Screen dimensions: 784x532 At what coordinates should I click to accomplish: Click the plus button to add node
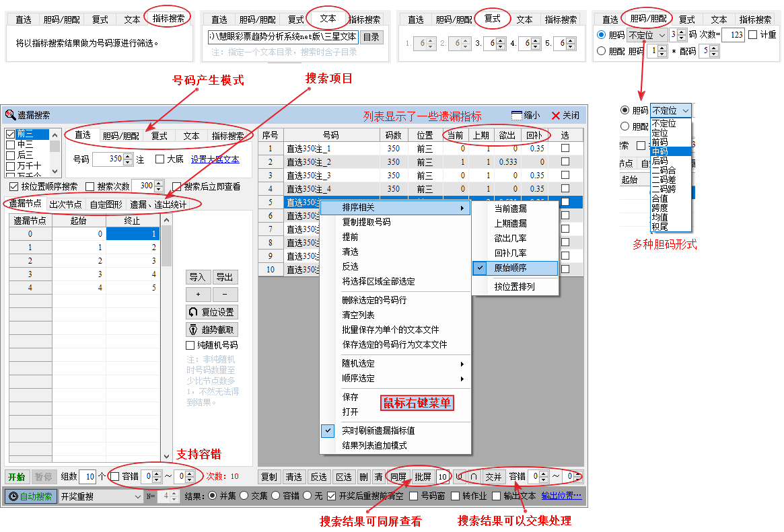198,295
